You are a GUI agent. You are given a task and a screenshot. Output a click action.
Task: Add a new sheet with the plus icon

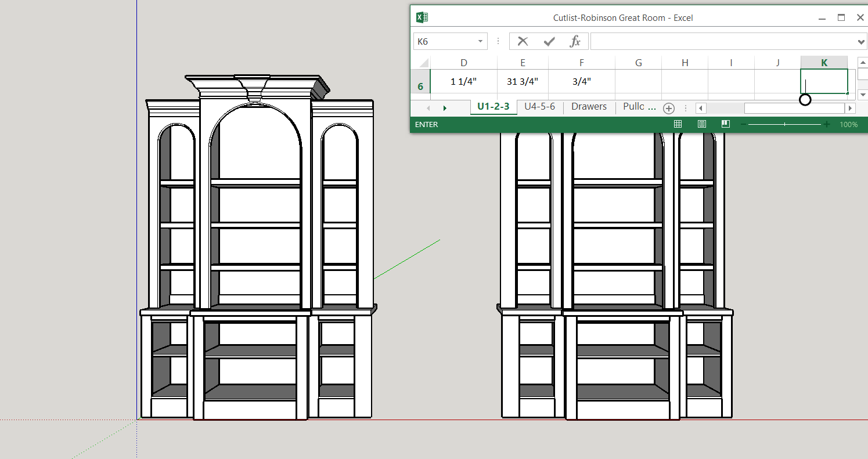pyautogui.click(x=669, y=108)
